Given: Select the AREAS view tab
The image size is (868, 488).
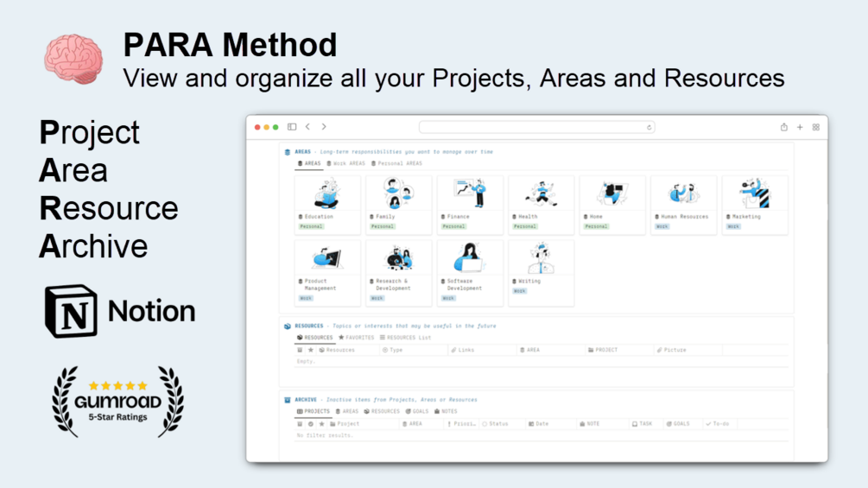Looking at the screenshot, I should [x=309, y=164].
